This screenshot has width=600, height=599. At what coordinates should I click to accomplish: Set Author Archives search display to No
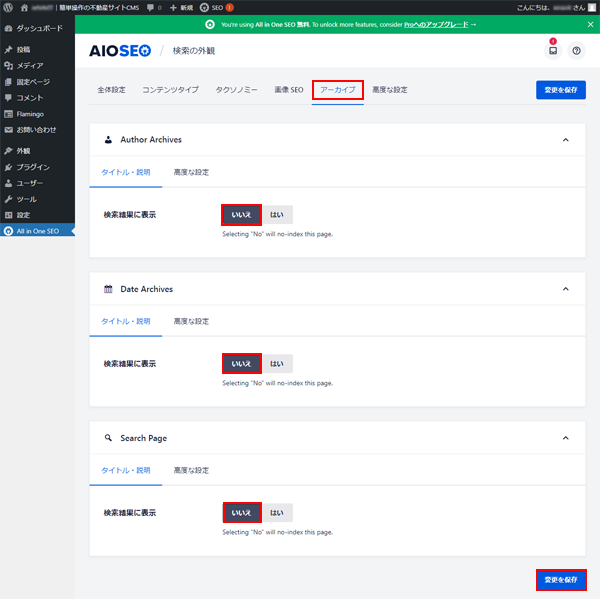pyautogui.click(x=241, y=215)
